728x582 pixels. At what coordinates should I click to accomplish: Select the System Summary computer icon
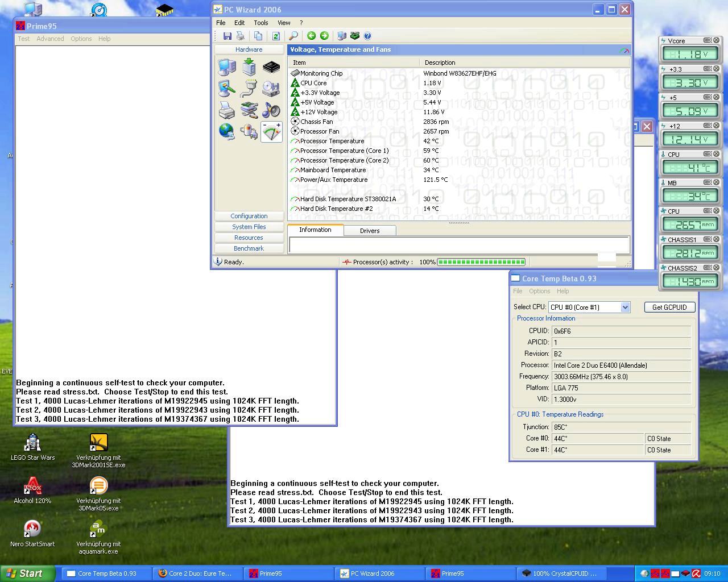tap(227, 67)
